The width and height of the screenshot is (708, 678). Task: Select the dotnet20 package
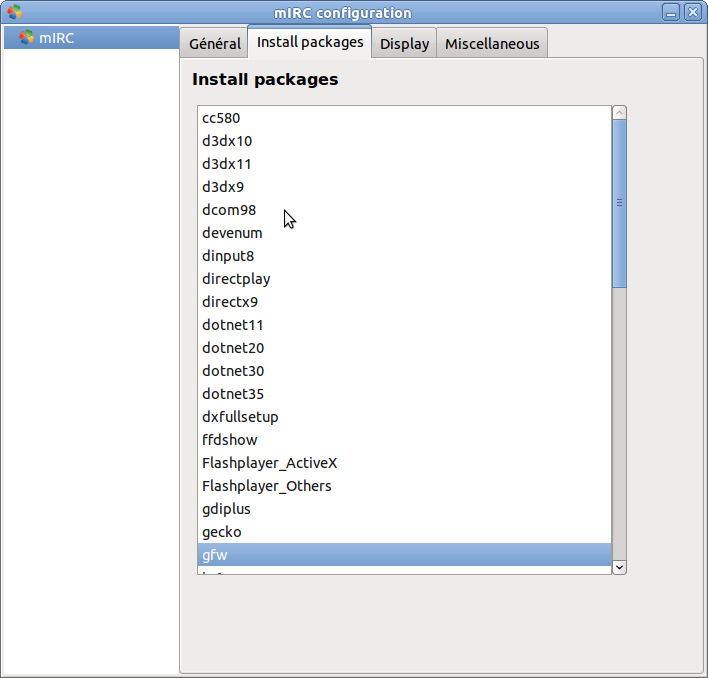coord(404,348)
